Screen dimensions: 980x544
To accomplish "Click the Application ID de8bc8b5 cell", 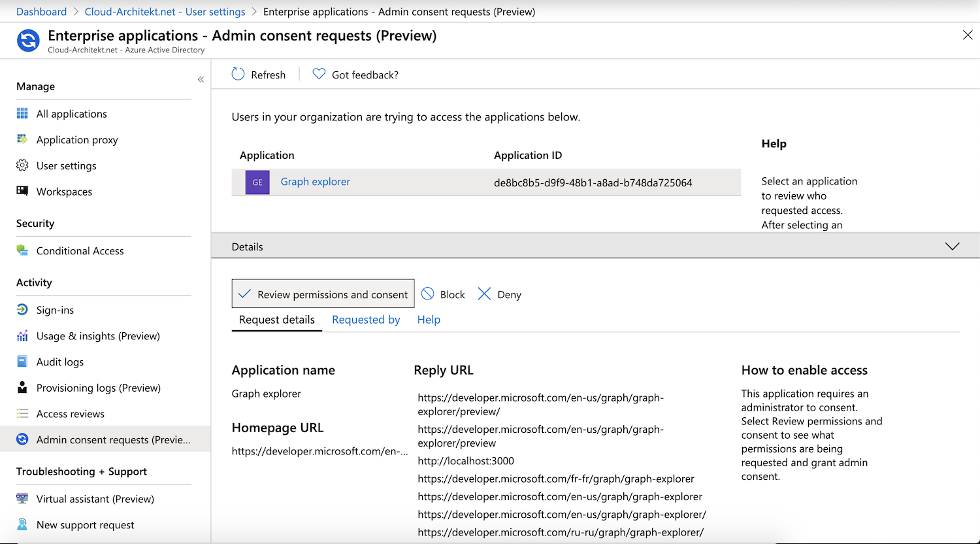I will pos(593,183).
